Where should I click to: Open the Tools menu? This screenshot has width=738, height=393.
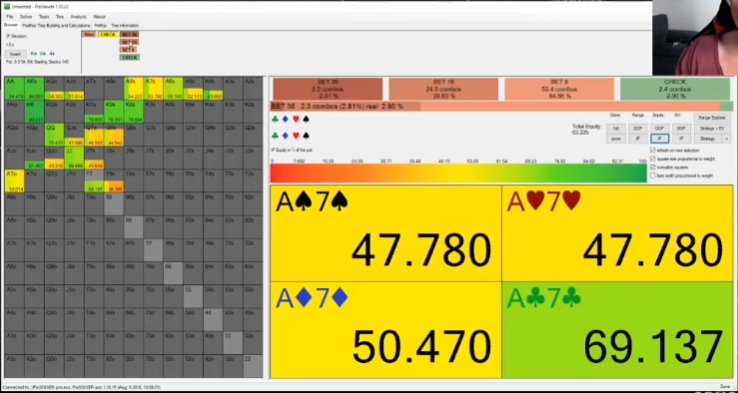(44, 16)
